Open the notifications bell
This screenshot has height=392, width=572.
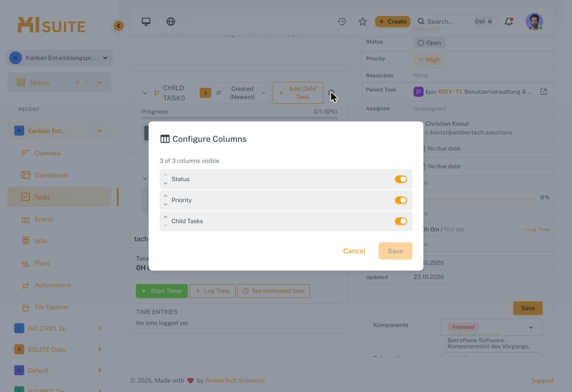coord(509,21)
